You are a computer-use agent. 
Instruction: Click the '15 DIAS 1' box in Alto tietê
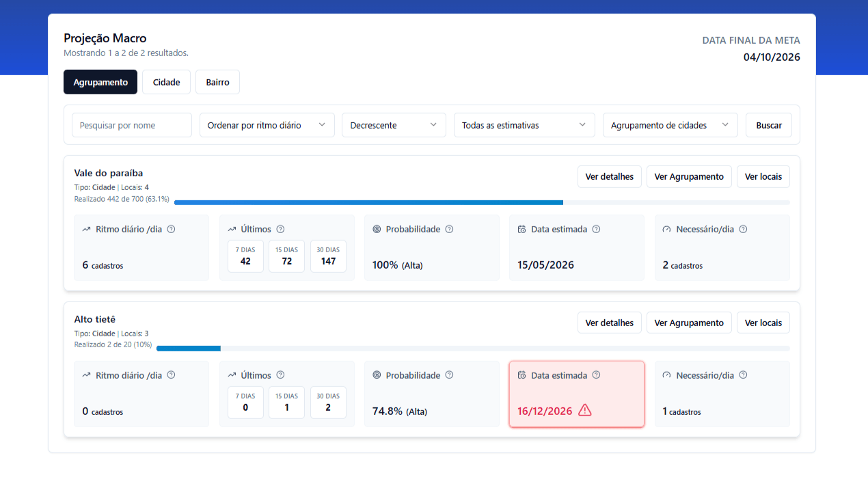tap(287, 403)
